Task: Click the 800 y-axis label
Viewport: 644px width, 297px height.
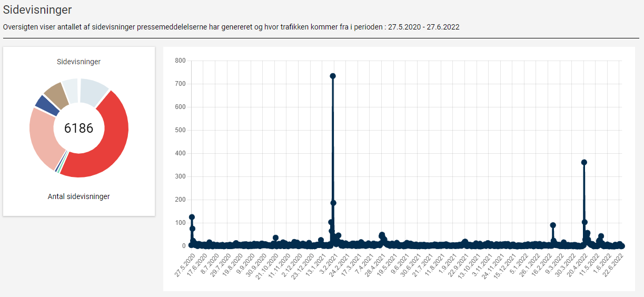Action: point(180,61)
